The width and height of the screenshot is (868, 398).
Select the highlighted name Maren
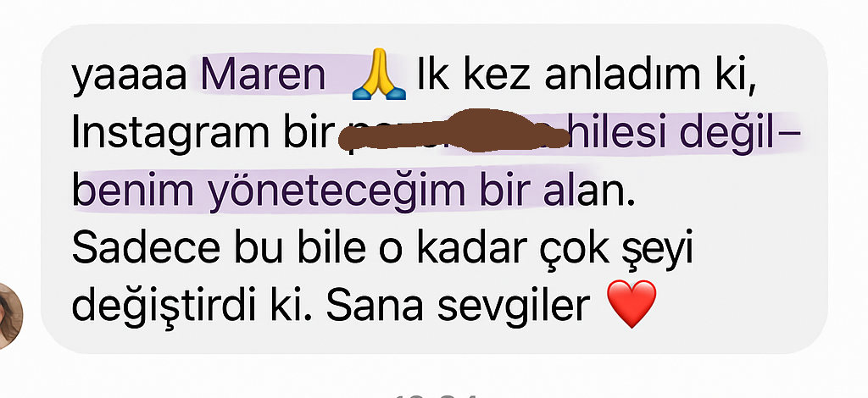click(x=263, y=75)
